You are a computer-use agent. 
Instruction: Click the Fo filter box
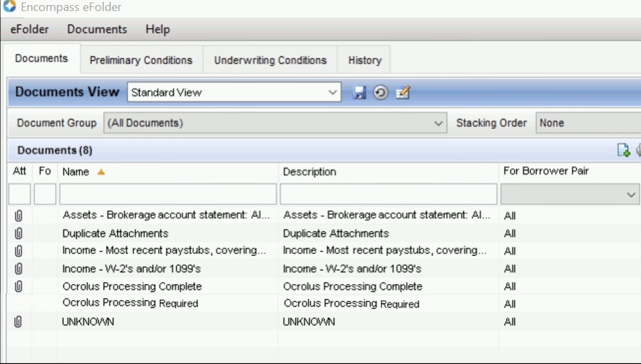click(45, 194)
